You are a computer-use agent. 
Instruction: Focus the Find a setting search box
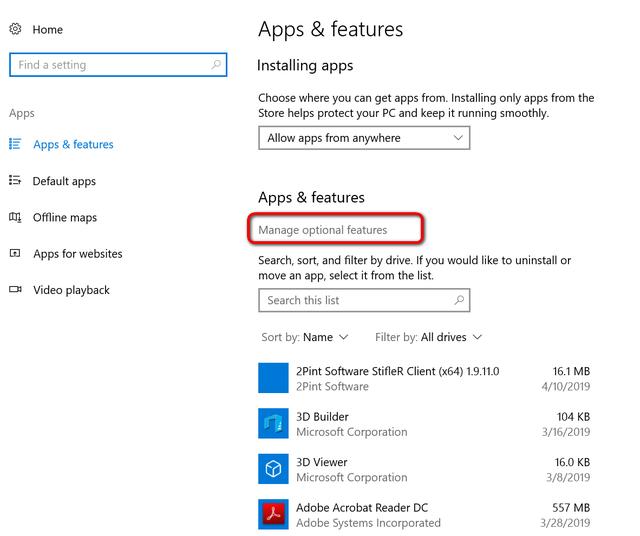coord(118,64)
